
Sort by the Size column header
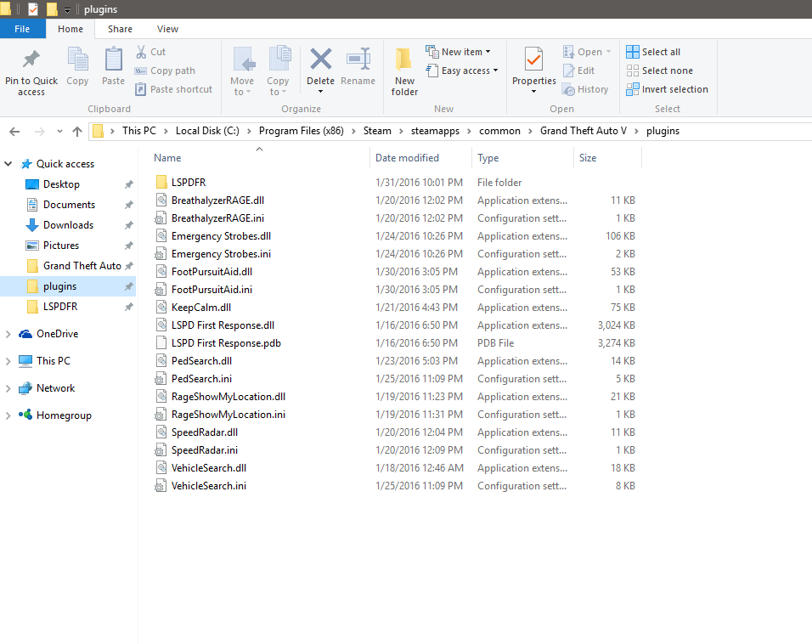click(x=607, y=158)
